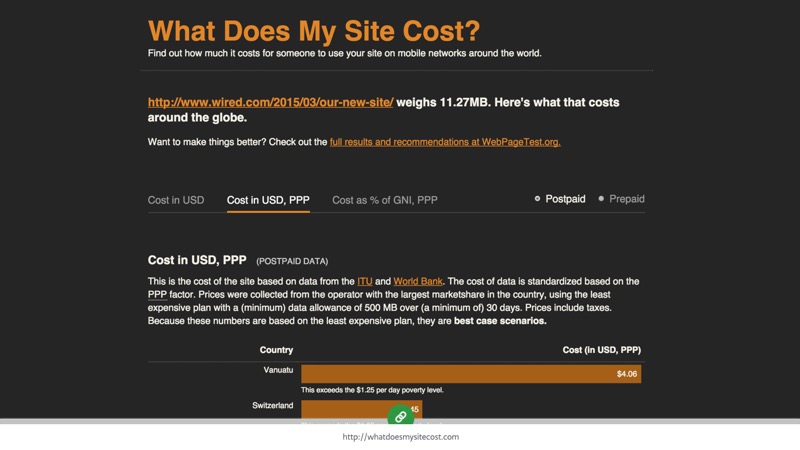Click the whatdoesmysitecost.com footer URL
The height and width of the screenshot is (450, 800).
tap(400, 437)
